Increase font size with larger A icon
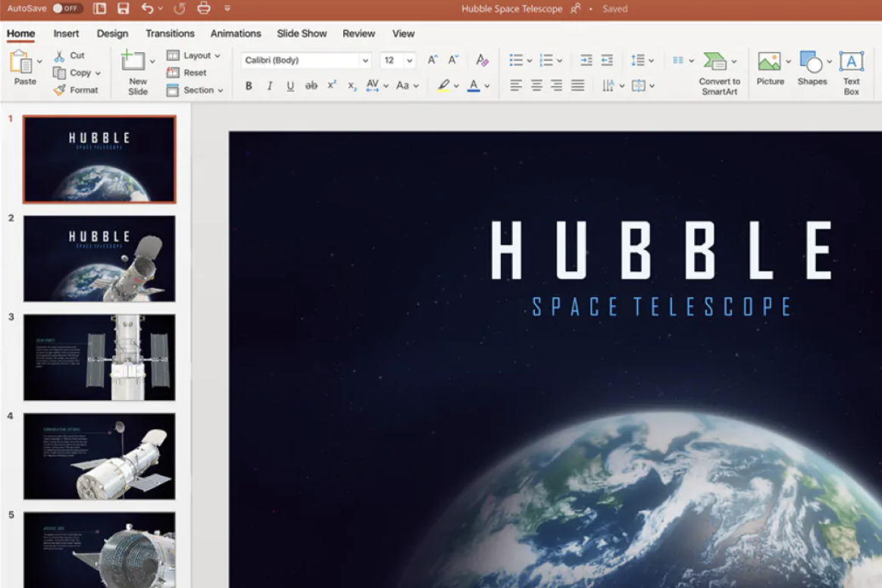The width and height of the screenshot is (882, 588). click(432, 60)
